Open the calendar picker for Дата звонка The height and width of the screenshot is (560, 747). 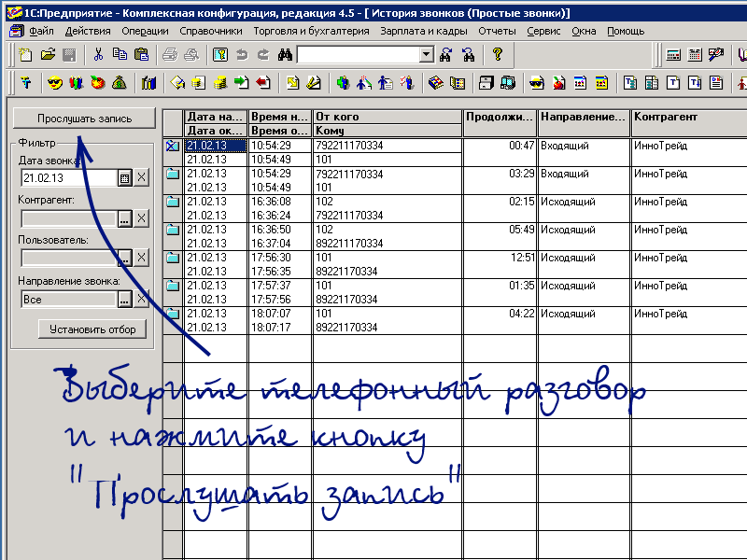[125, 178]
